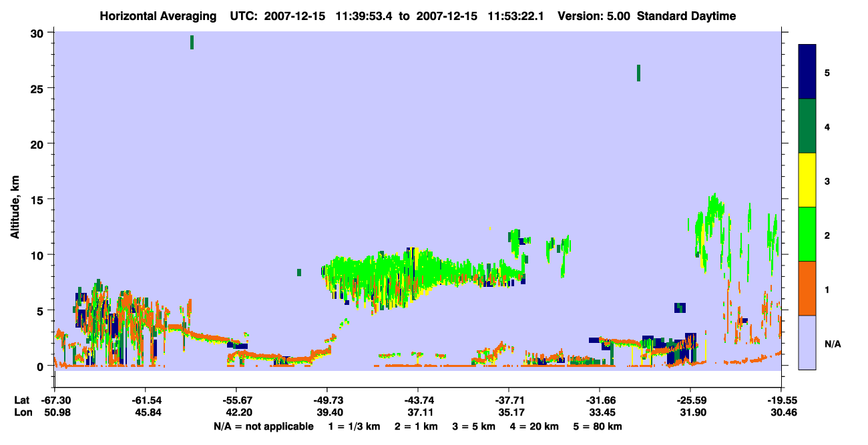Click the dark green color bar segment labeled 4

click(807, 126)
